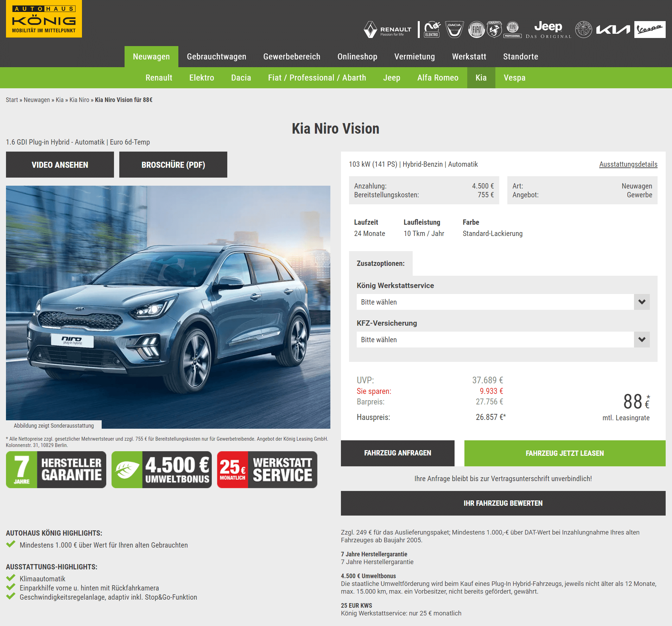Image resolution: width=672 pixels, height=626 pixels.
Task: Click the 4.500 € Umweltbonus badge
Action: tap(161, 469)
